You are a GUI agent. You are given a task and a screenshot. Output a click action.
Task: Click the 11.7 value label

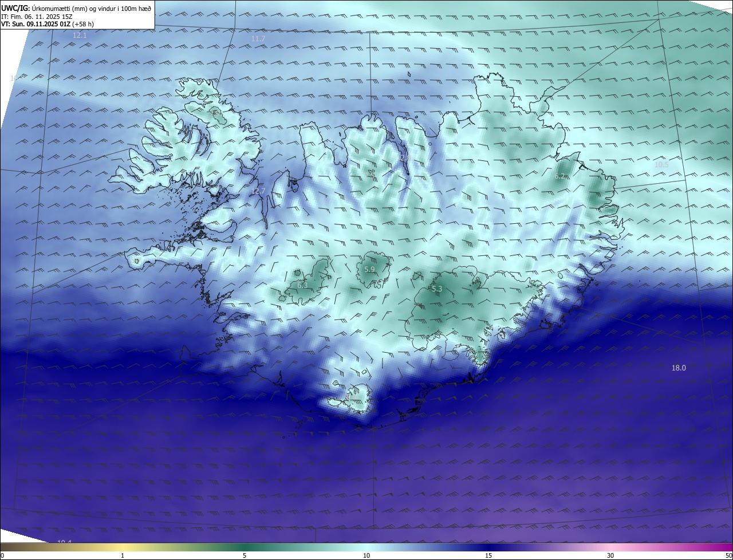pyautogui.click(x=258, y=39)
